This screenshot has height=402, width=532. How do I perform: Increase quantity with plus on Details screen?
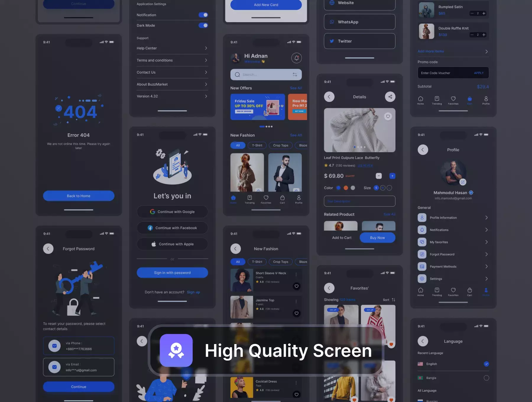(x=392, y=176)
